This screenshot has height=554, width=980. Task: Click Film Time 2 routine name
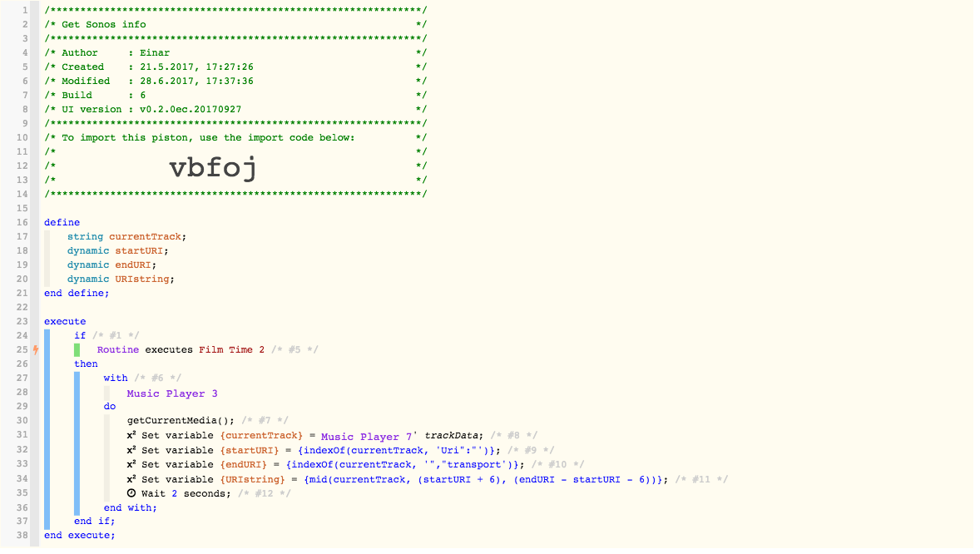click(x=232, y=350)
